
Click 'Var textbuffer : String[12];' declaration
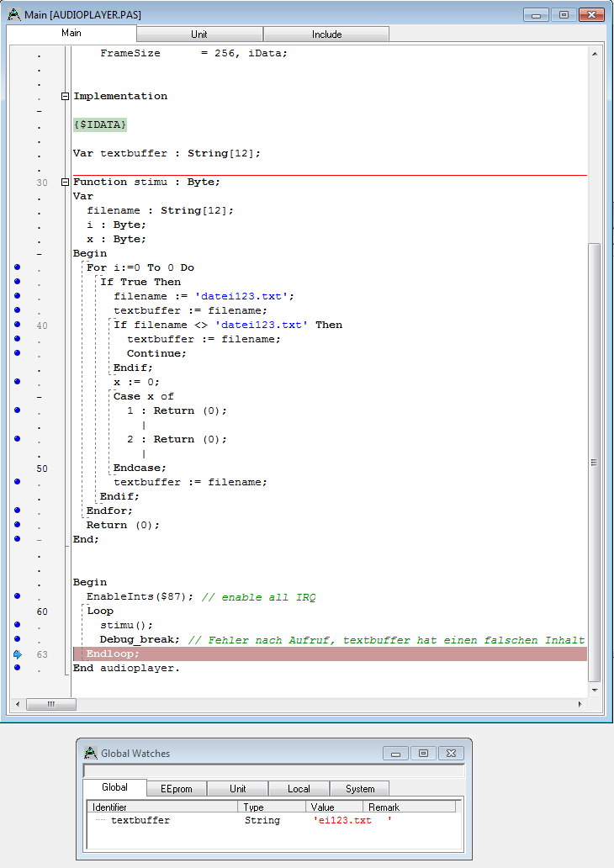click(167, 153)
